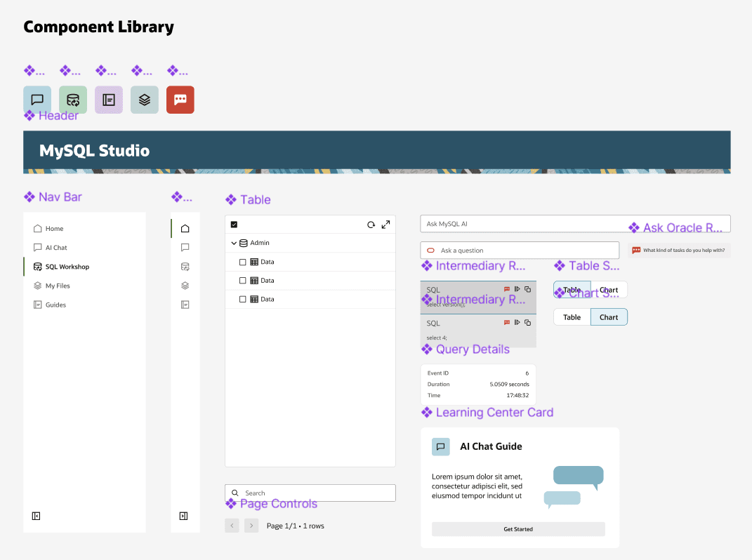Viewport: 752px width, 560px height.
Task: Click the Ask a question input field
Action: tap(520, 251)
